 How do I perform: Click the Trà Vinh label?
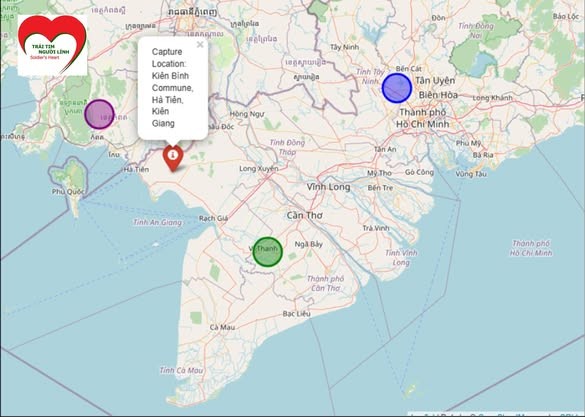pyautogui.click(x=376, y=228)
